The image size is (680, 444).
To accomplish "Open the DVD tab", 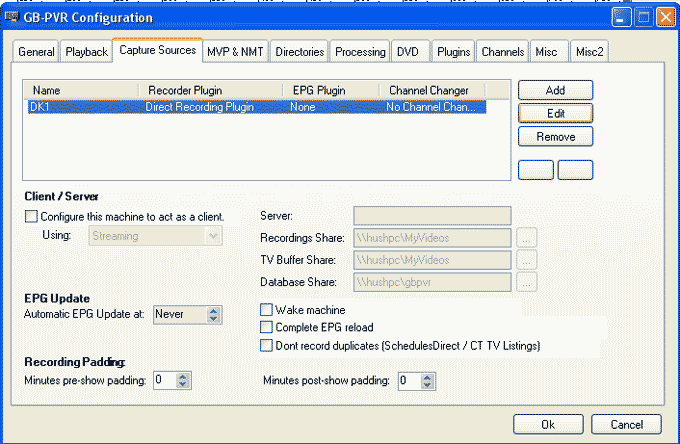I will pos(408,52).
